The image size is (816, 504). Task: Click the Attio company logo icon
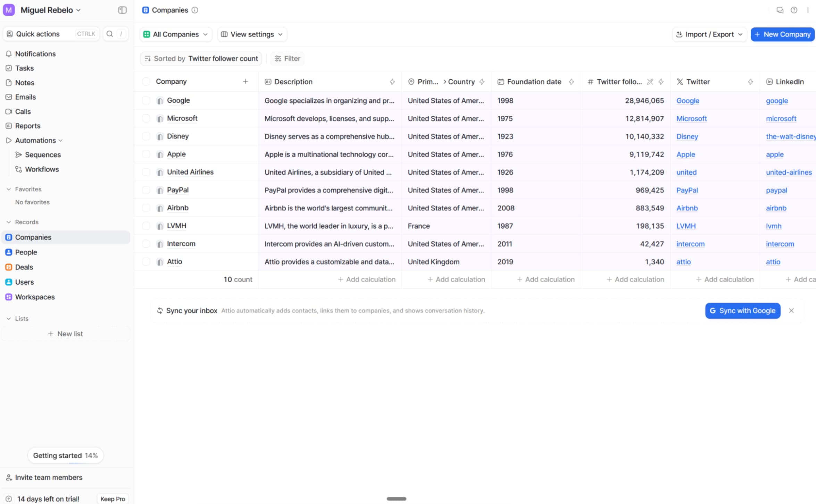pyautogui.click(x=160, y=262)
